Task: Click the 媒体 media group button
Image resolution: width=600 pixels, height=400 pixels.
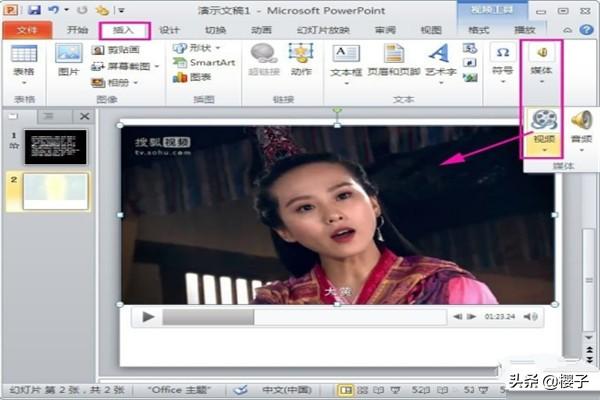Action: [541, 64]
